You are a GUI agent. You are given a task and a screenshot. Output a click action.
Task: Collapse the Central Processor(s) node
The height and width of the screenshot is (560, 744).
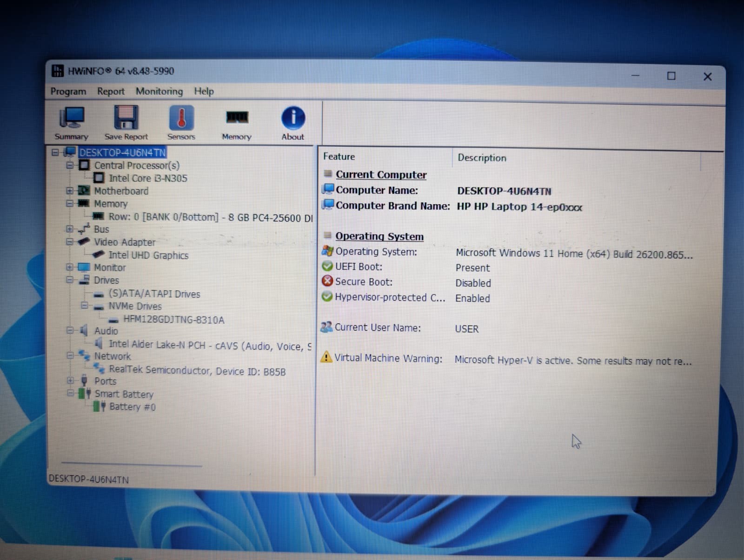coord(70,165)
